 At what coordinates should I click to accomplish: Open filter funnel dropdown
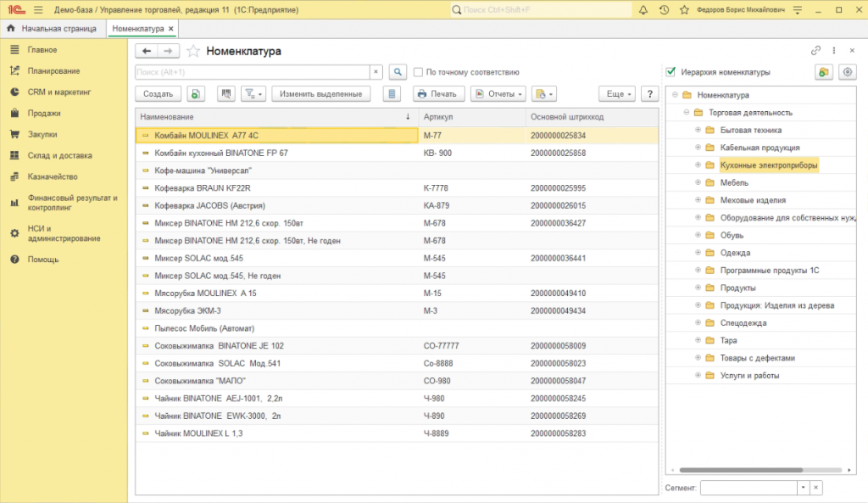pos(253,94)
